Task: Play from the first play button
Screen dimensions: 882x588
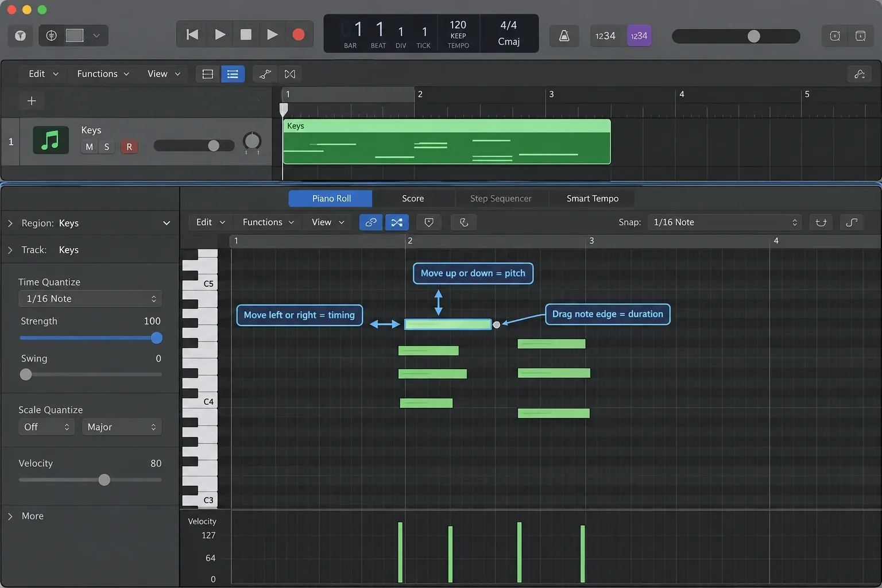Action: click(219, 34)
